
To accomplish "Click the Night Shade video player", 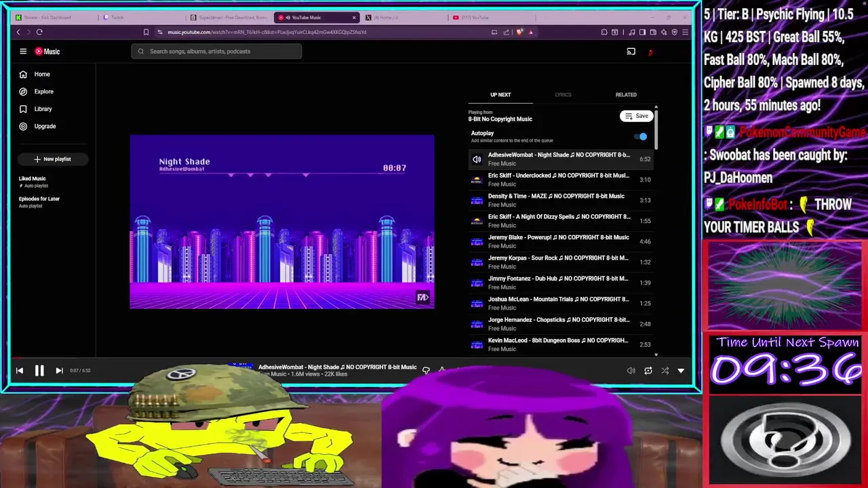I will click(x=282, y=222).
